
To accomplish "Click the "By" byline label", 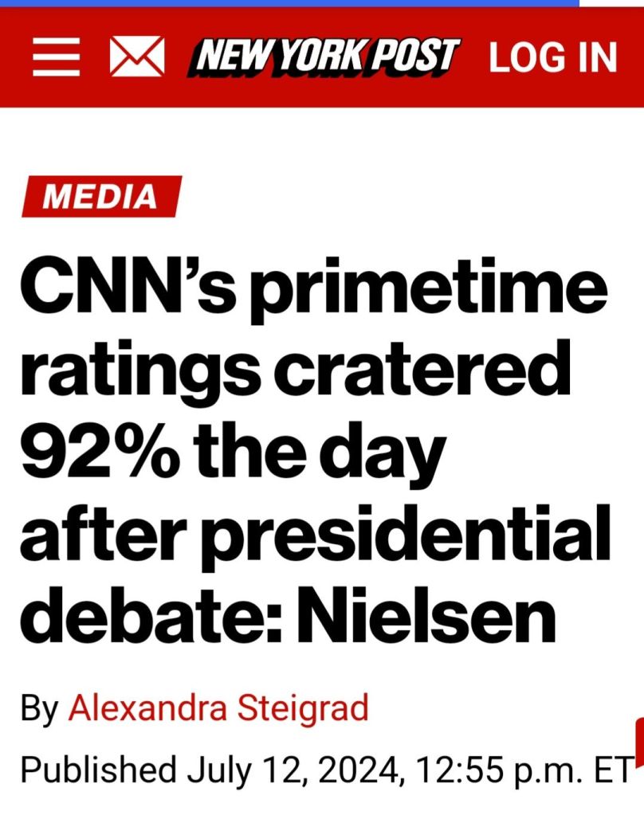I will point(39,707).
